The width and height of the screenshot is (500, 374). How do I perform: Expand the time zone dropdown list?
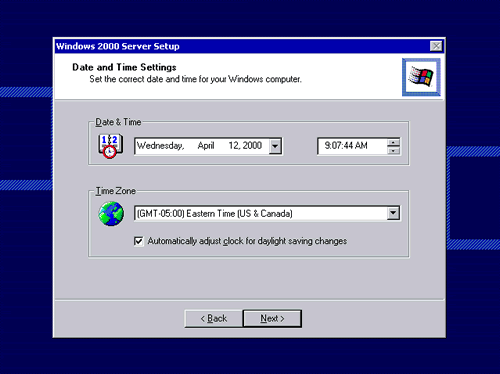393,213
